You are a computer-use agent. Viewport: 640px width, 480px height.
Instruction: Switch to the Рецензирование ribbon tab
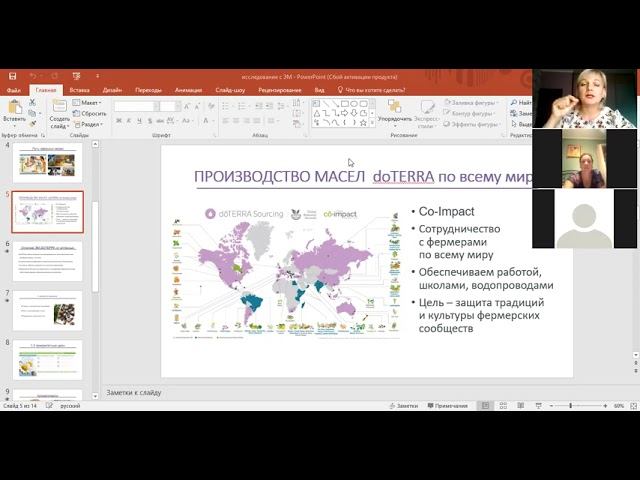(x=280, y=90)
